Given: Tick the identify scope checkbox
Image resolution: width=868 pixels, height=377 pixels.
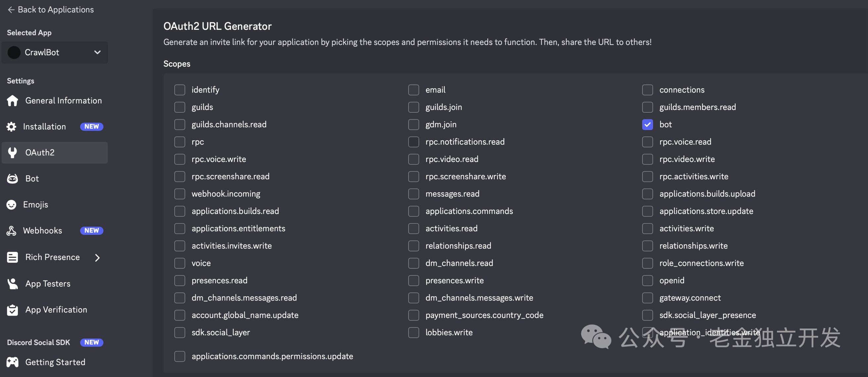Looking at the screenshot, I should pyautogui.click(x=180, y=90).
